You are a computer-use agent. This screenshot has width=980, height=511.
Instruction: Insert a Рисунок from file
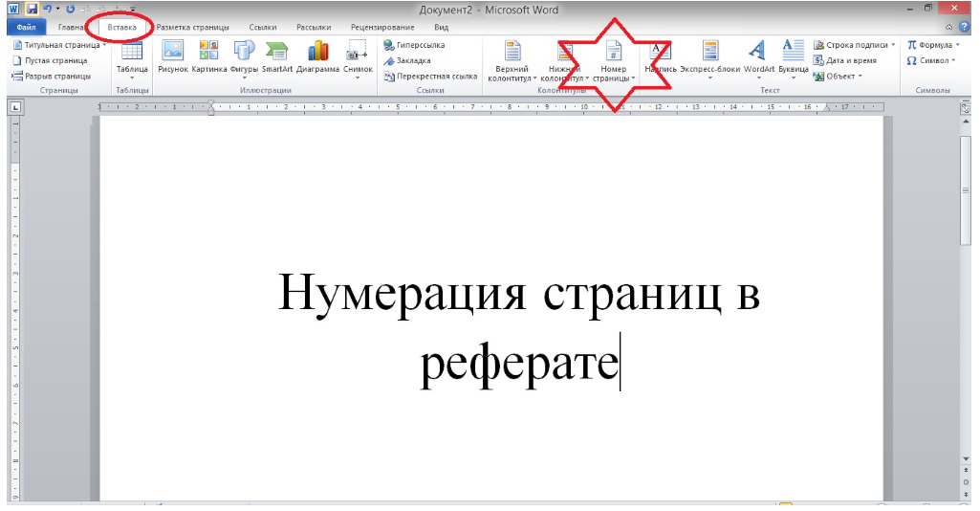pyautogui.click(x=172, y=57)
